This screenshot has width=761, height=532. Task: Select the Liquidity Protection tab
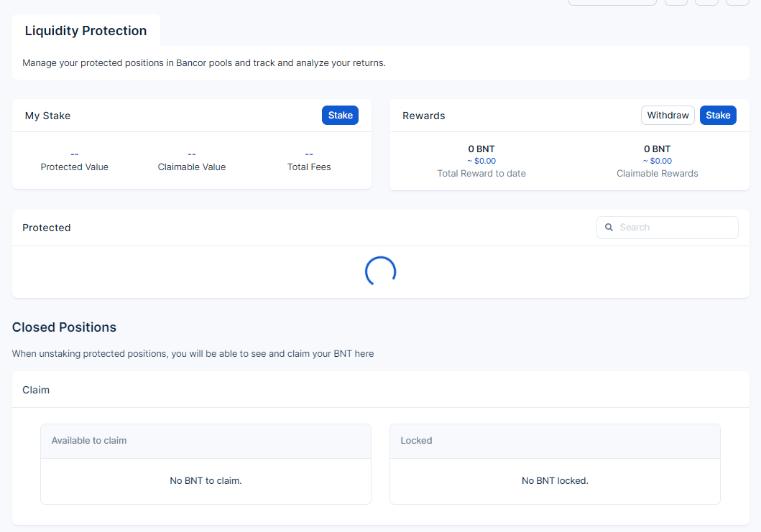coord(86,31)
